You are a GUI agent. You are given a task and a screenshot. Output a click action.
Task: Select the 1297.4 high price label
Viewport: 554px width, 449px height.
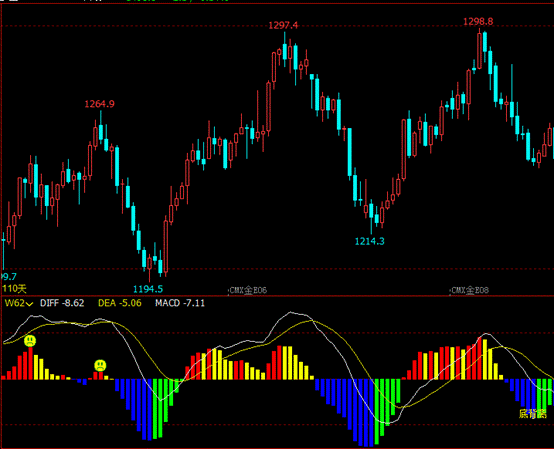[283, 25]
